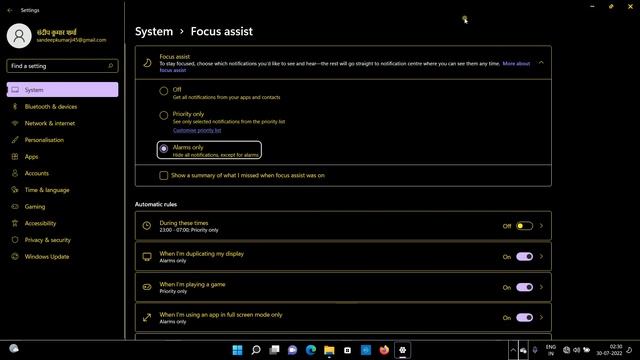Turn off playing a game rule

pos(524,287)
